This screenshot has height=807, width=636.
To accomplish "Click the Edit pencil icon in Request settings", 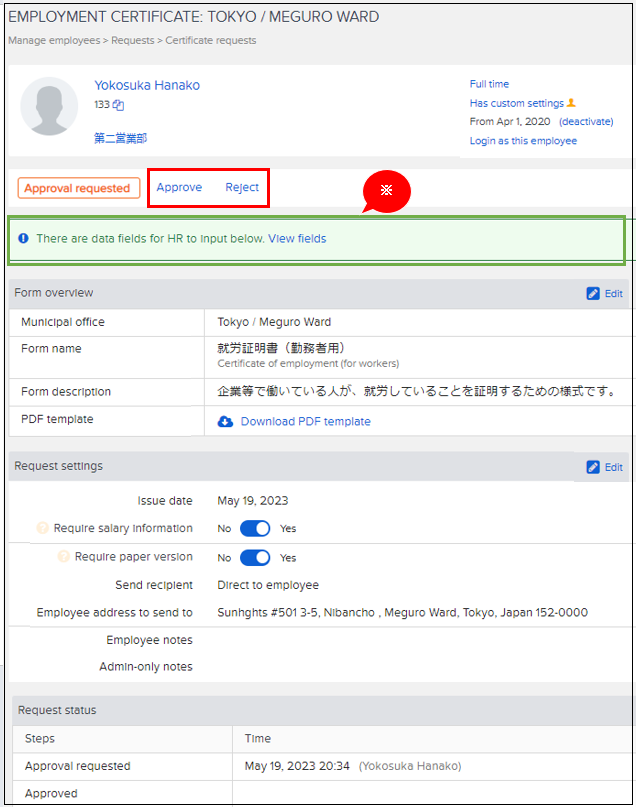I will coord(593,467).
